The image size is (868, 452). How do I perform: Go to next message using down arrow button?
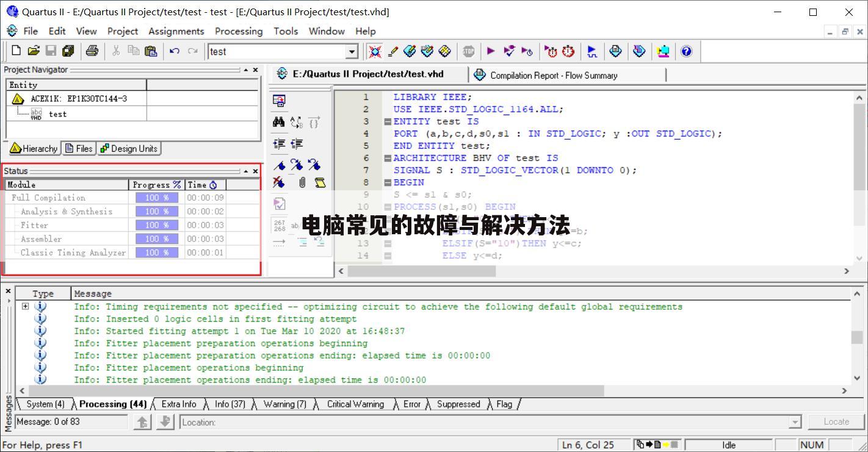[x=165, y=422]
